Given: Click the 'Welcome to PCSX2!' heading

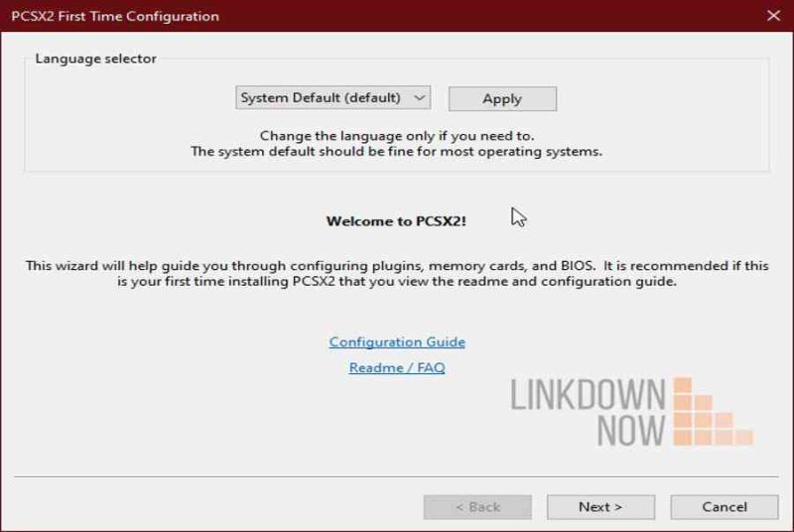Looking at the screenshot, I should [396, 221].
